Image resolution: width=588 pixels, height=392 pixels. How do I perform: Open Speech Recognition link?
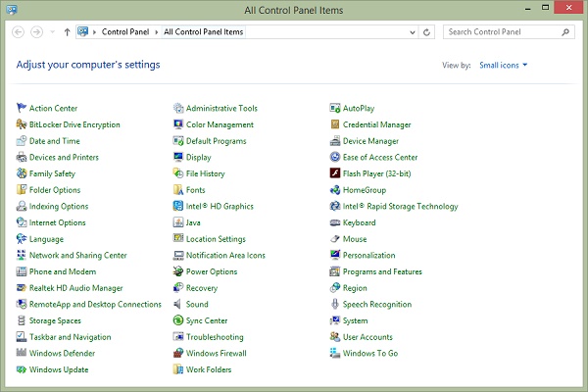(377, 304)
